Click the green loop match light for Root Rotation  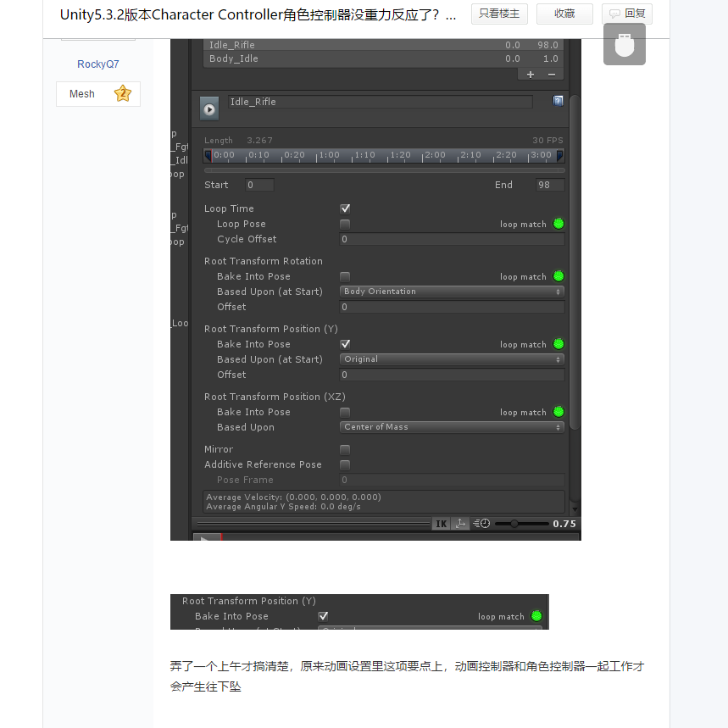click(x=559, y=276)
